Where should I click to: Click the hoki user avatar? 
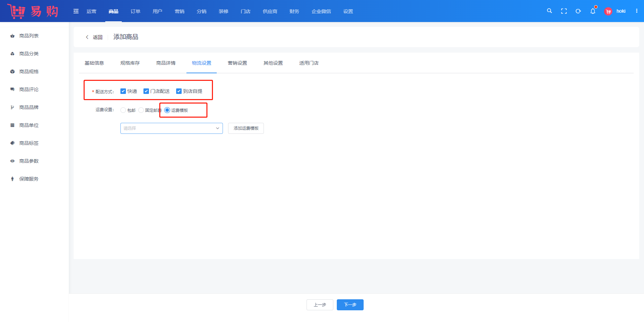click(x=608, y=11)
